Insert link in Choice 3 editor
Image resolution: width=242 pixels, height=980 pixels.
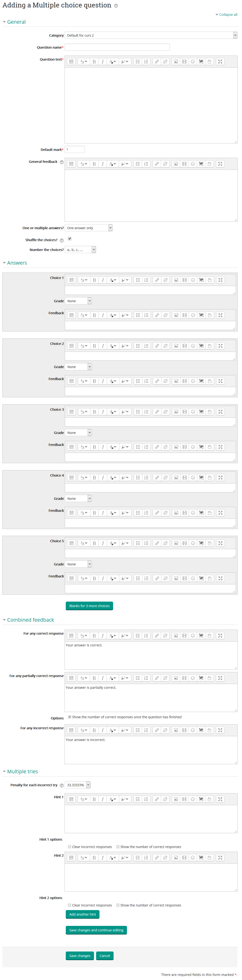point(157,412)
